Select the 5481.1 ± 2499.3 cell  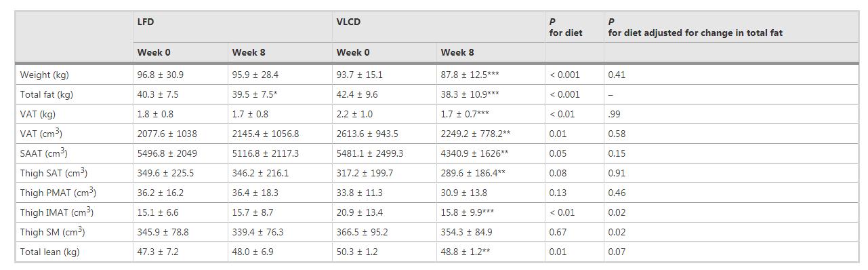[x=369, y=153]
